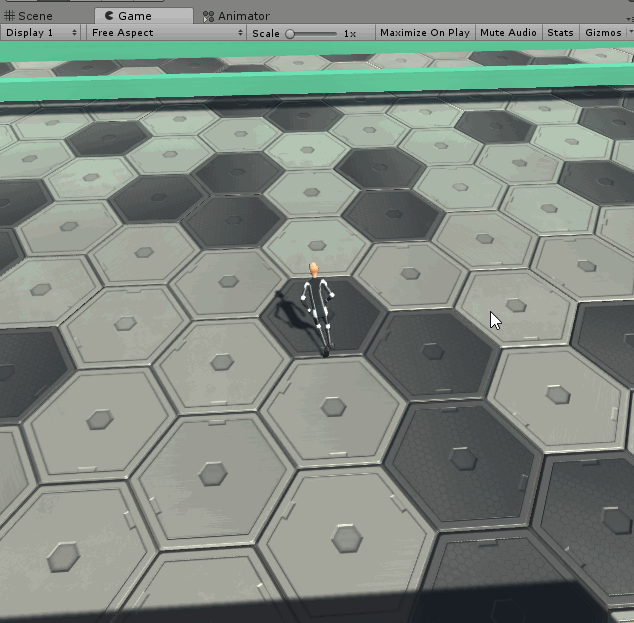
Task: Select the Game tab
Action: [144, 16]
